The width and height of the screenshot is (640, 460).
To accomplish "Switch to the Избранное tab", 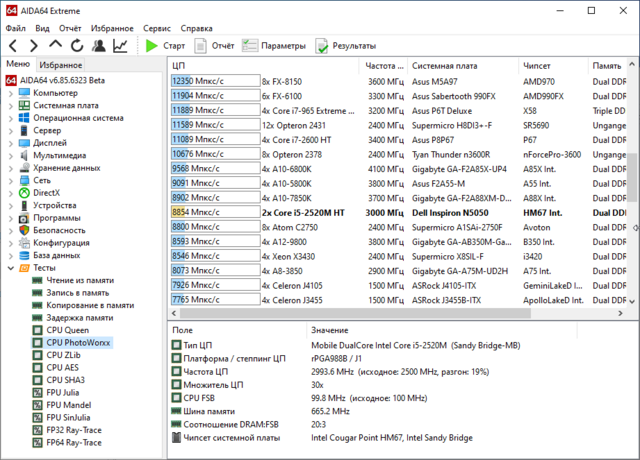I will (x=60, y=64).
